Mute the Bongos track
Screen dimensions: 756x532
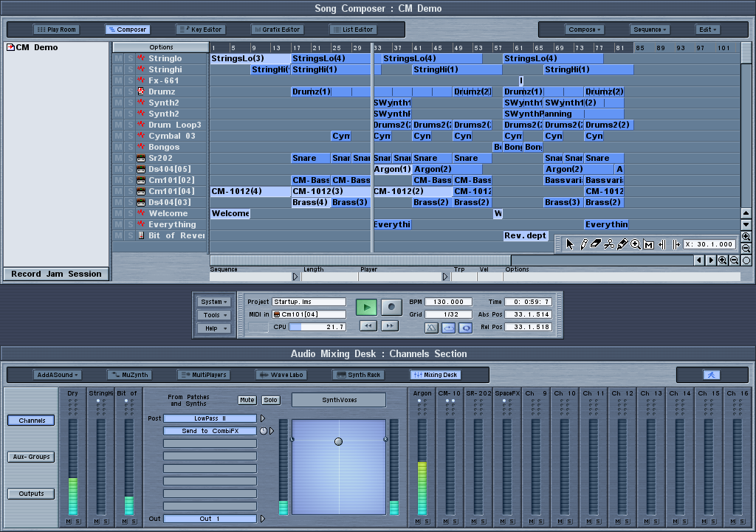click(119, 147)
